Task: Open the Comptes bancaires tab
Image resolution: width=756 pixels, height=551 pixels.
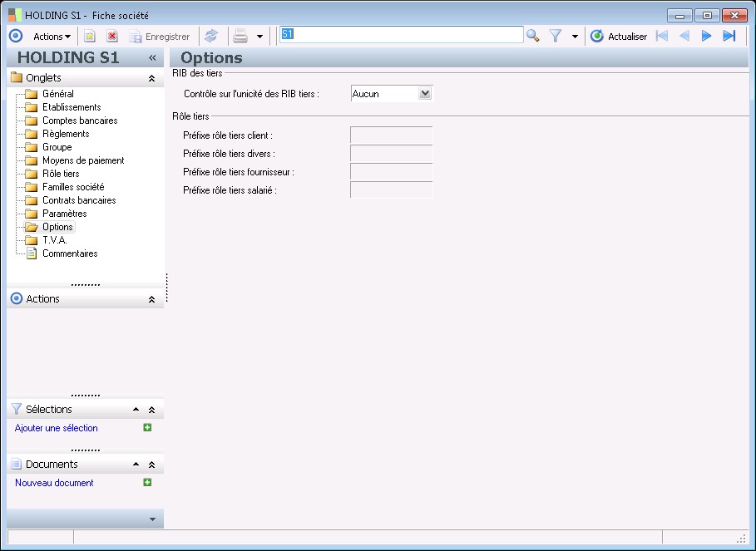Action: coord(80,121)
